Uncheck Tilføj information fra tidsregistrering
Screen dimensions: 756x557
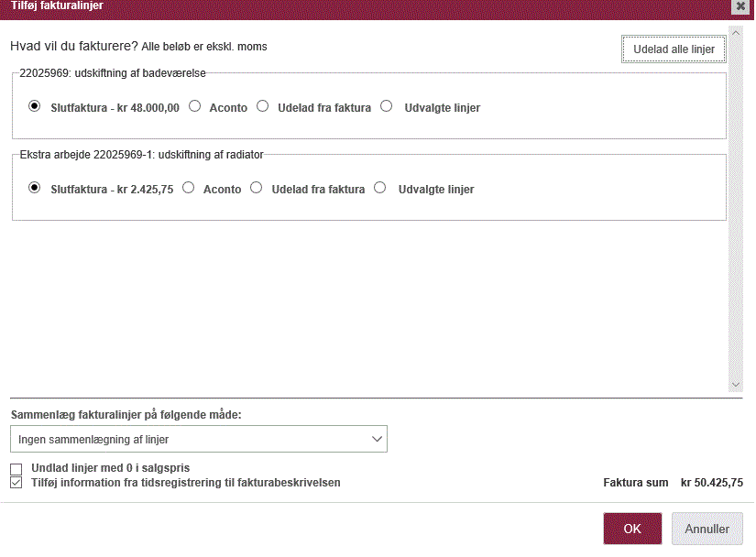coord(16,483)
